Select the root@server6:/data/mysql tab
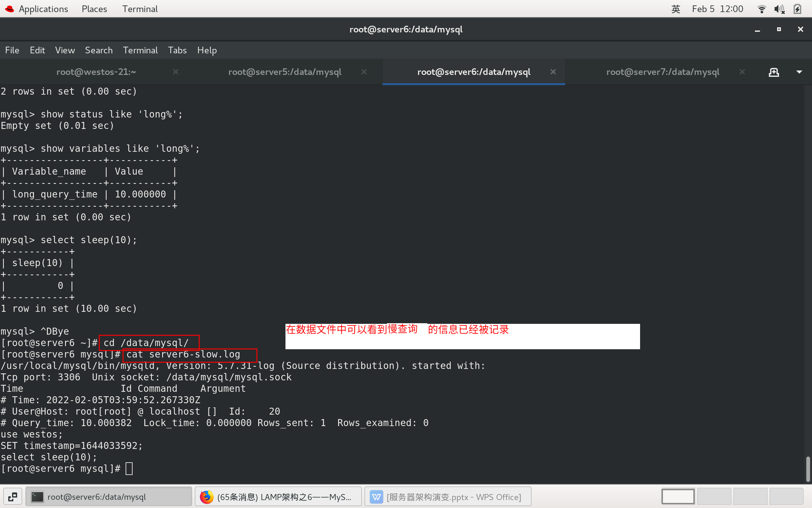The width and height of the screenshot is (812, 508). click(474, 72)
